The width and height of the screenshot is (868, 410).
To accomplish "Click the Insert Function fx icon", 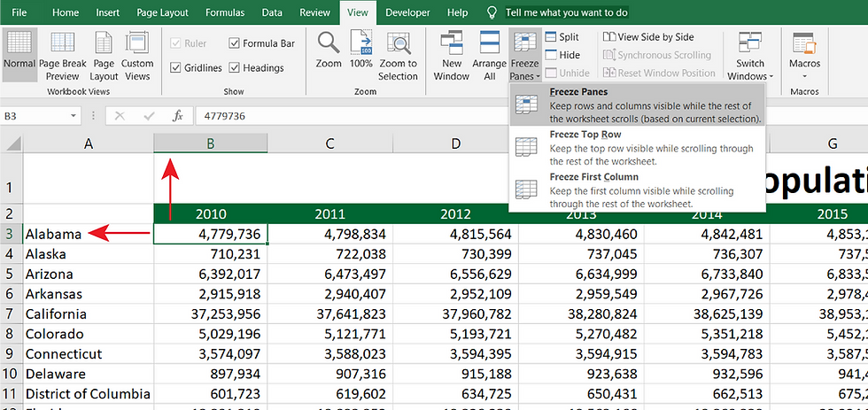I will pos(178,116).
